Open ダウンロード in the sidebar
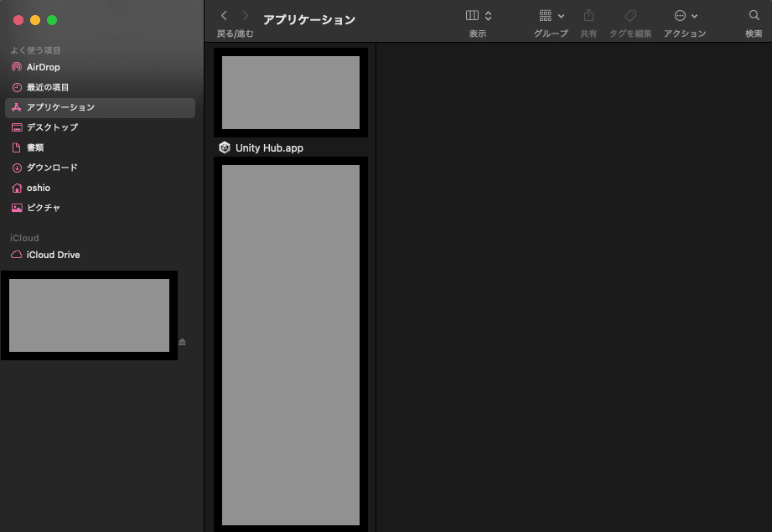 [x=100, y=168]
